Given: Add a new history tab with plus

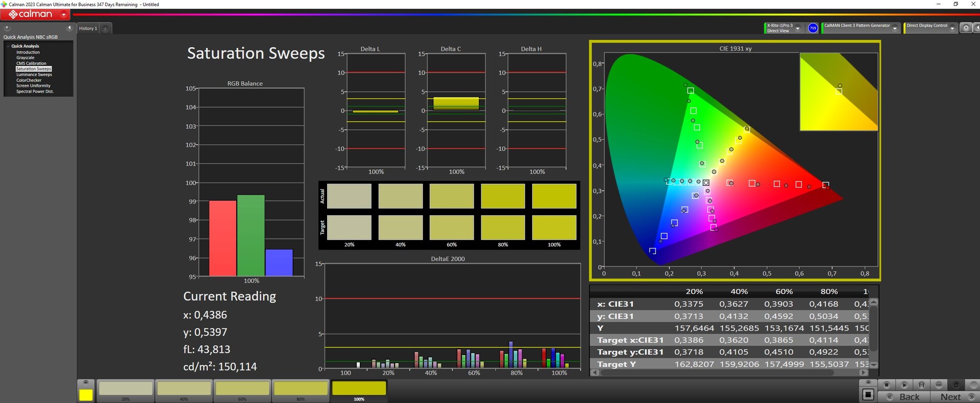Looking at the screenshot, I should [105, 29].
